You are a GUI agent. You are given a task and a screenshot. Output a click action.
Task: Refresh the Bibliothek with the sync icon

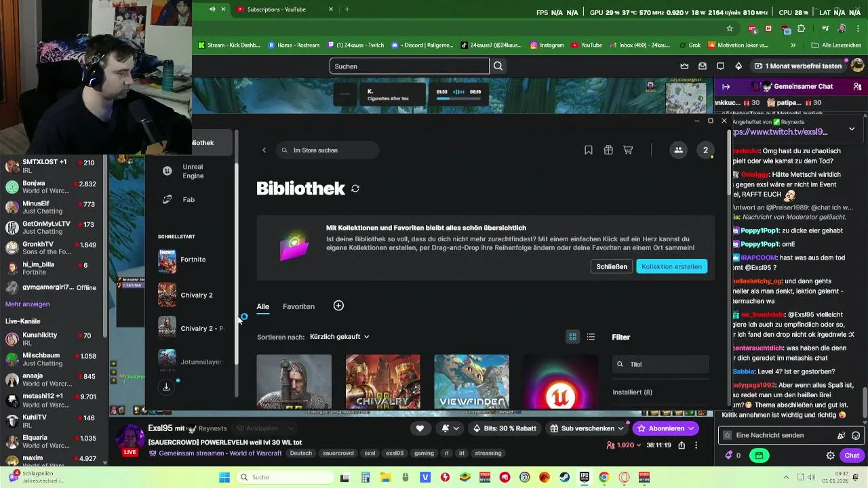[x=355, y=188]
